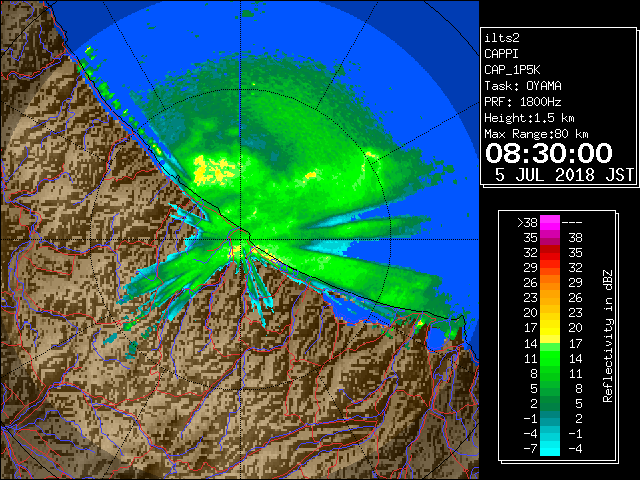
Task: Click the '---' legend entry at top
Action: [572, 223]
